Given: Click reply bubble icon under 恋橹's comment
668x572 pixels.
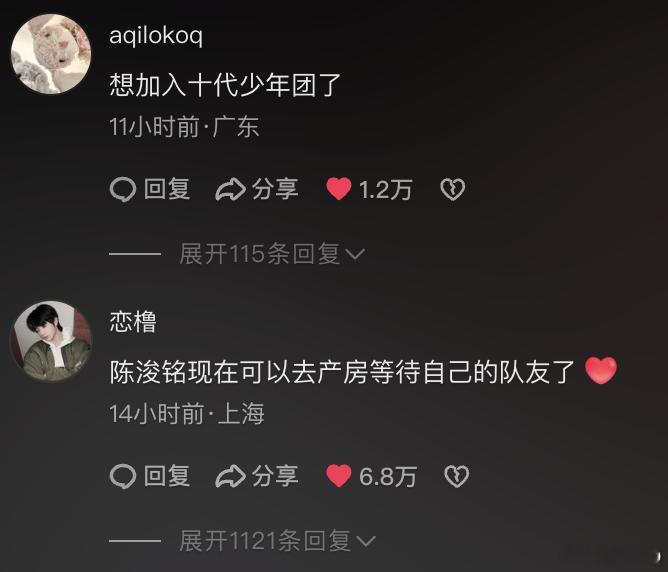Looking at the screenshot, I should [123, 477].
